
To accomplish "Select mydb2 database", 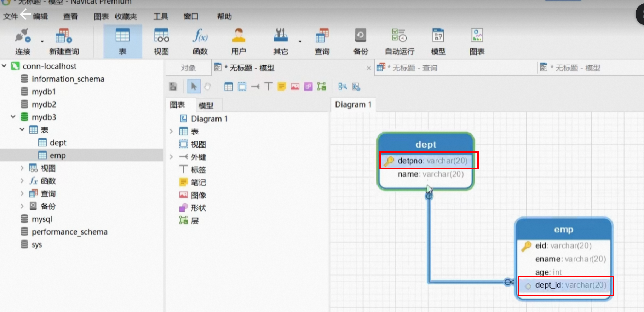I will 44,104.
